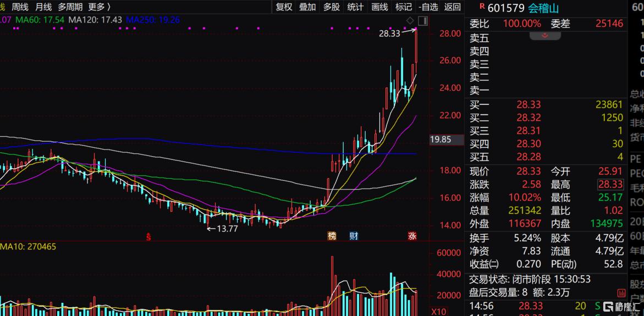Click the 交易状态 闭市阶段 status line

click(x=530, y=280)
